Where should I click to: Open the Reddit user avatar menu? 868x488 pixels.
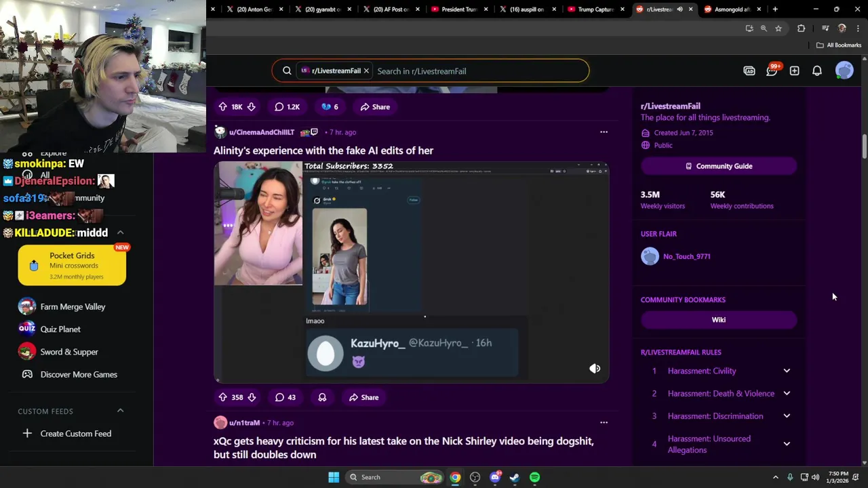(844, 70)
